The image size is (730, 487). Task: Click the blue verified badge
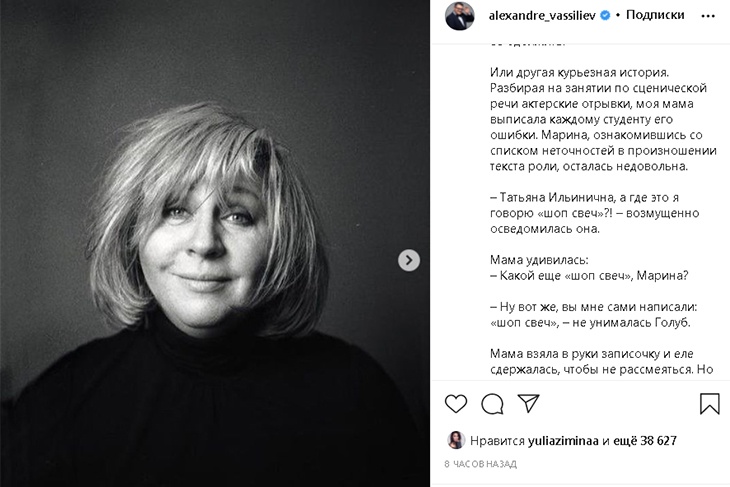[605, 16]
